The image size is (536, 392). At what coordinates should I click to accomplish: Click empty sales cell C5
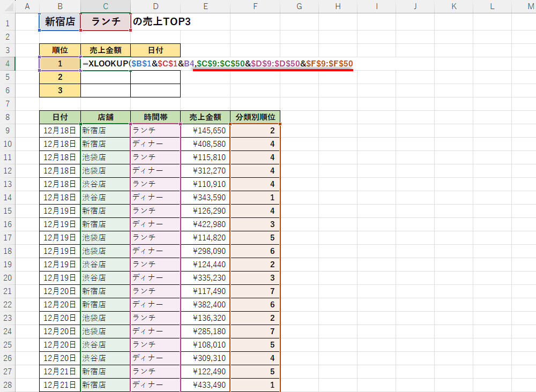click(106, 77)
